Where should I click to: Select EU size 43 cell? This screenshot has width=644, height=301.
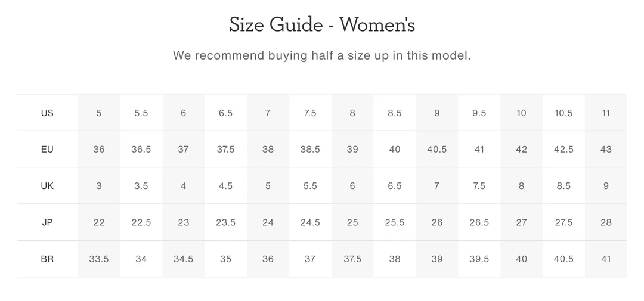pyautogui.click(x=606, y=150)
